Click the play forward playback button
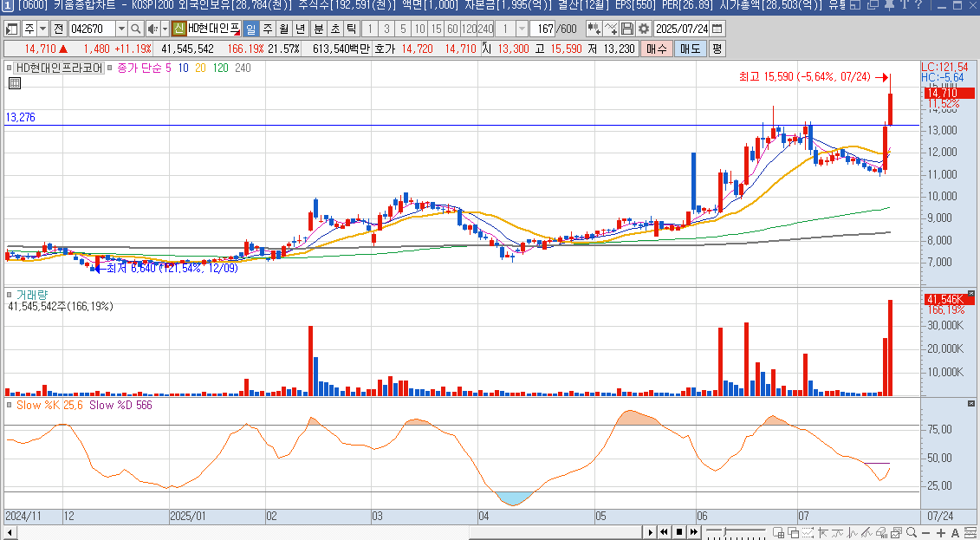The image size is (980, 540). 651,532
